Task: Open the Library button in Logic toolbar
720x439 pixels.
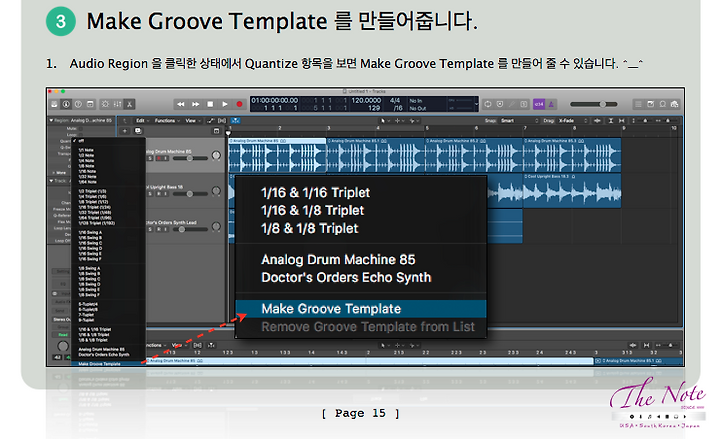Action: [x=54, y=104]
